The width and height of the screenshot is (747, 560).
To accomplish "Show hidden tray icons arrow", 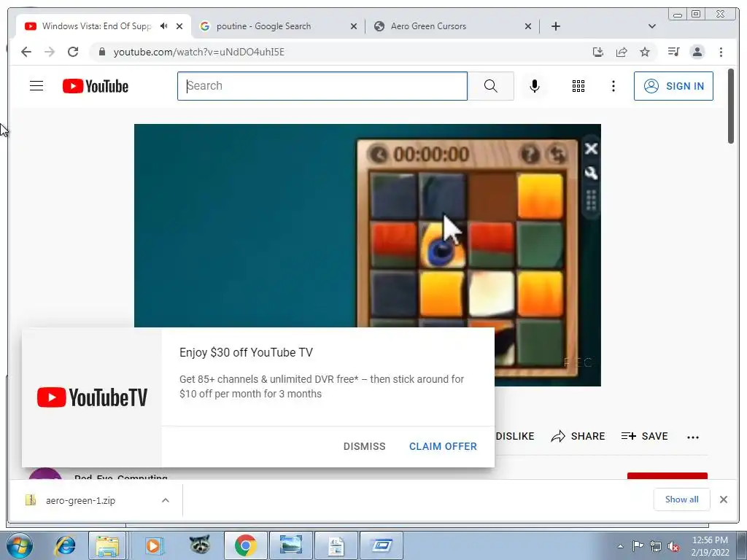I will [620, 546].
